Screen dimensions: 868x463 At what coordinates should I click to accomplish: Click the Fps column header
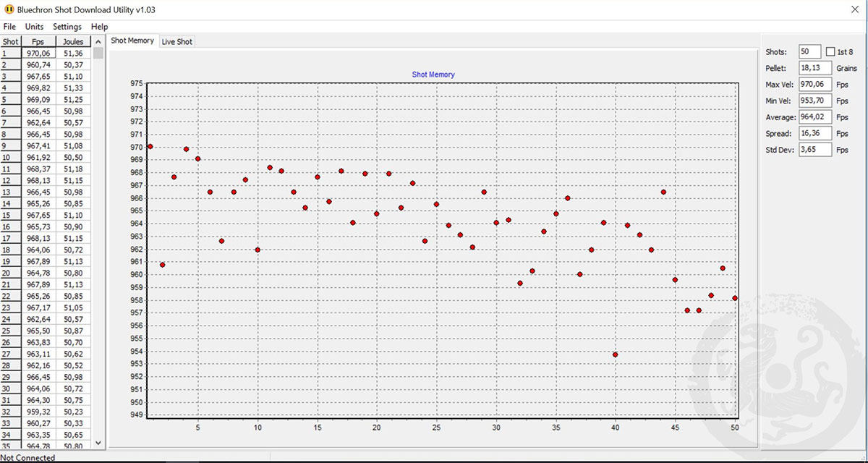pos(38,41)
